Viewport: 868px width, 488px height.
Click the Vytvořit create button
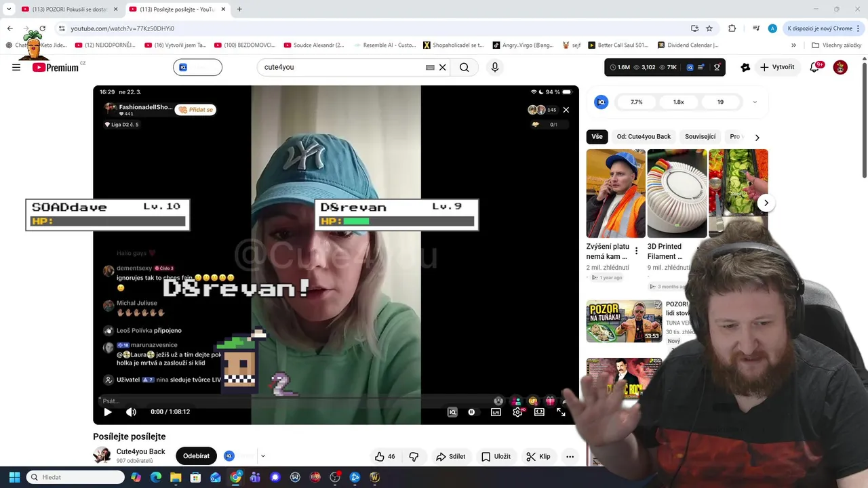[x=777, y=67]
